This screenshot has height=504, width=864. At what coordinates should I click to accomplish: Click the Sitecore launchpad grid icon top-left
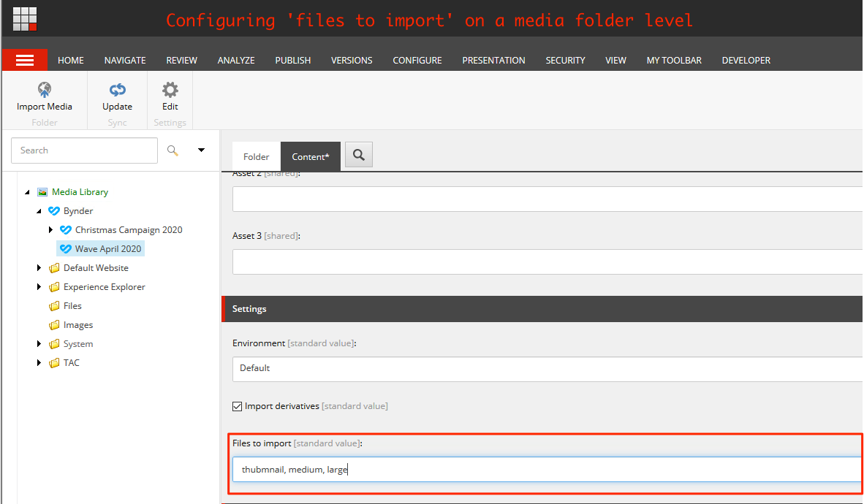[x=24, y=19]
